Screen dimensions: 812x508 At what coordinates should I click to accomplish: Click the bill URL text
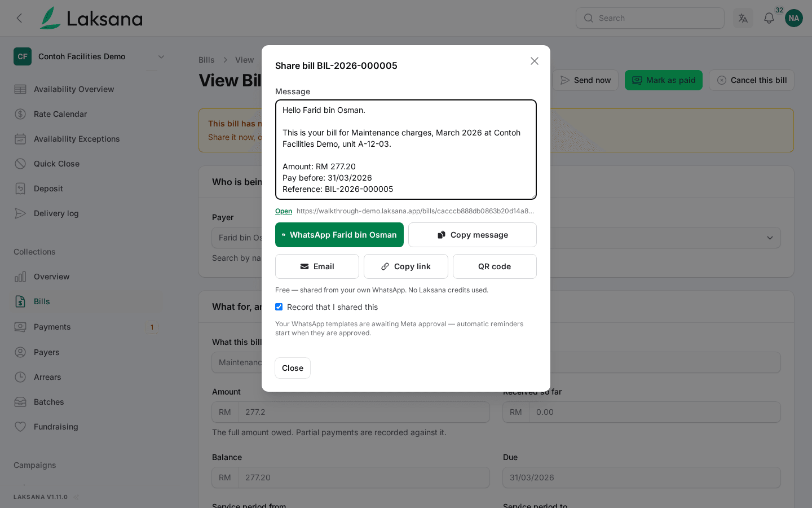pos(415,211)
